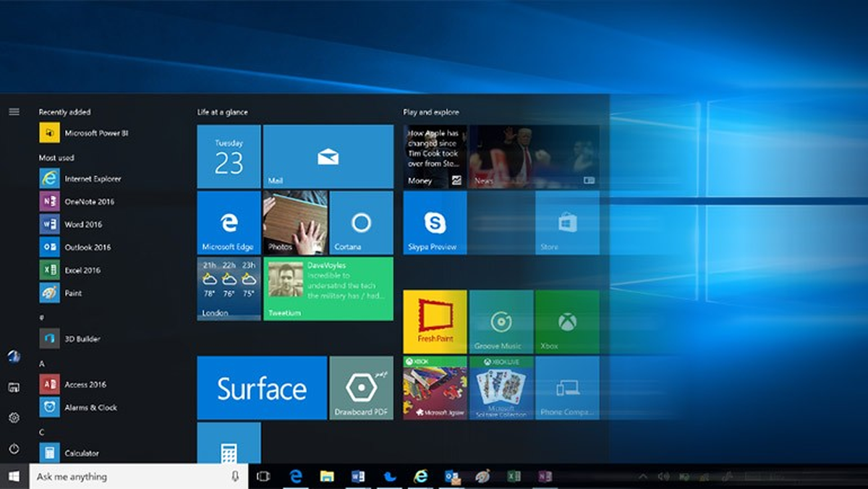This screenshot has width=868, height=489.
Task: Open the Groove Music tile
Action: [x=501, y=322]
